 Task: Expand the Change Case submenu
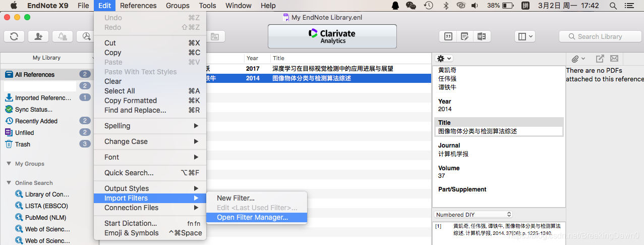[x=150, y=141]
